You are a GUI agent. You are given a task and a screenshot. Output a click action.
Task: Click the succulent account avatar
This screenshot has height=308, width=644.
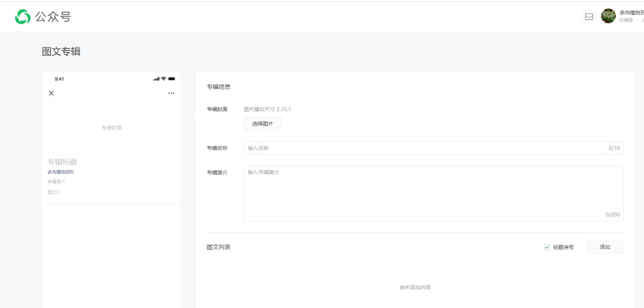point(608,17)
